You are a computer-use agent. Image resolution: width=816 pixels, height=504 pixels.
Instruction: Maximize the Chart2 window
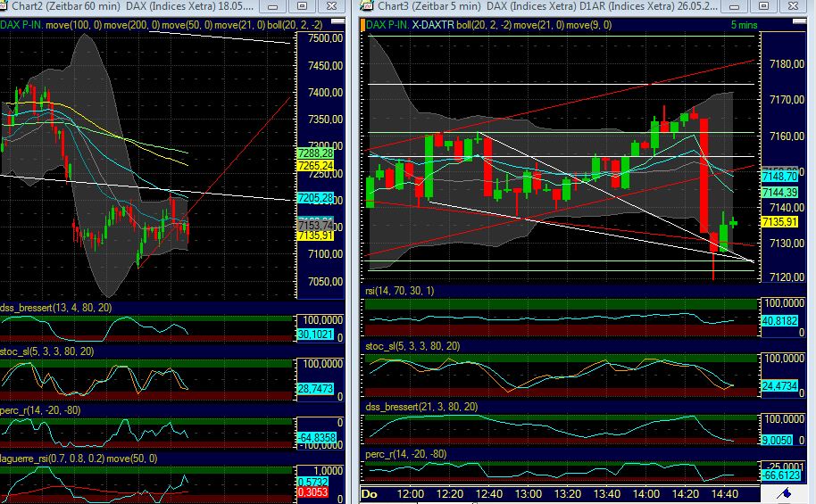(302, 6)
